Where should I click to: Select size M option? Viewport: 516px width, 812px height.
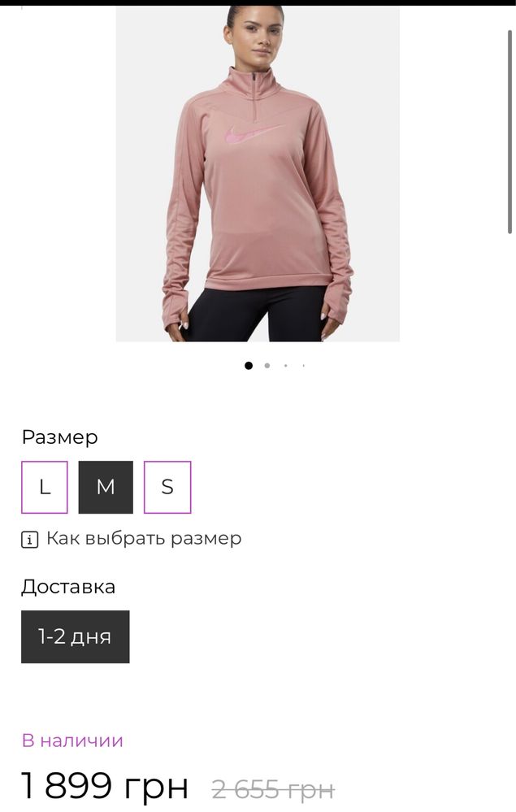tap(106, 488)
